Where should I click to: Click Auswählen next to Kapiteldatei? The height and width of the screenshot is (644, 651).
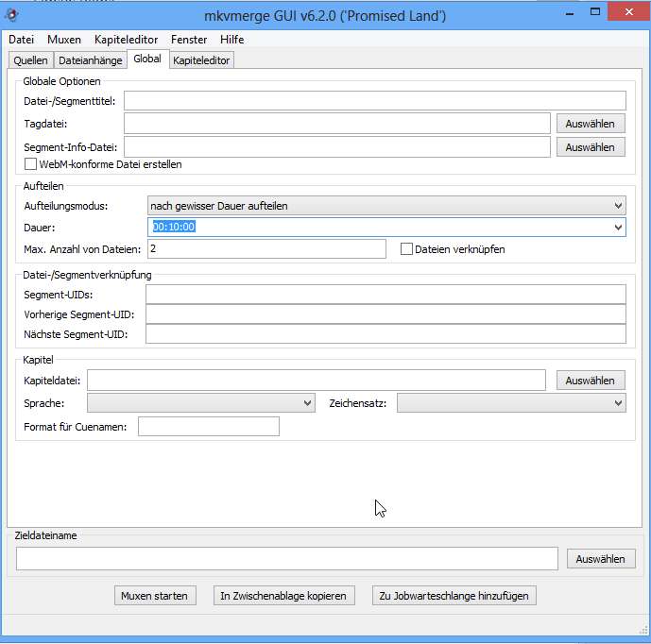click(x=591, y=381)
